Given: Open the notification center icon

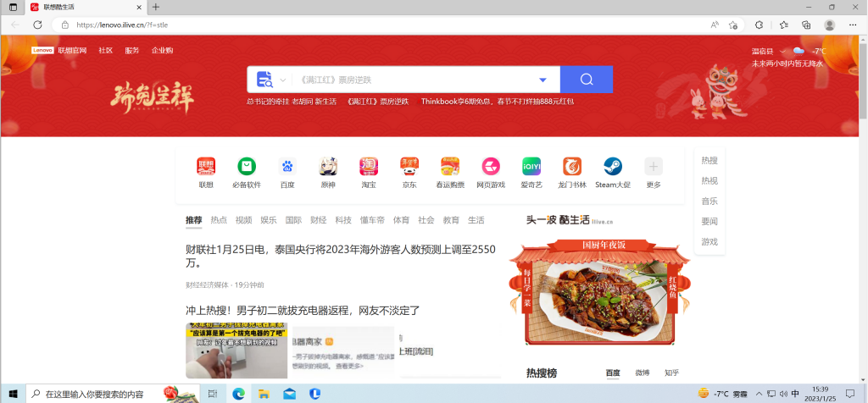Looking at the screenshot, I should coord(849,394).
